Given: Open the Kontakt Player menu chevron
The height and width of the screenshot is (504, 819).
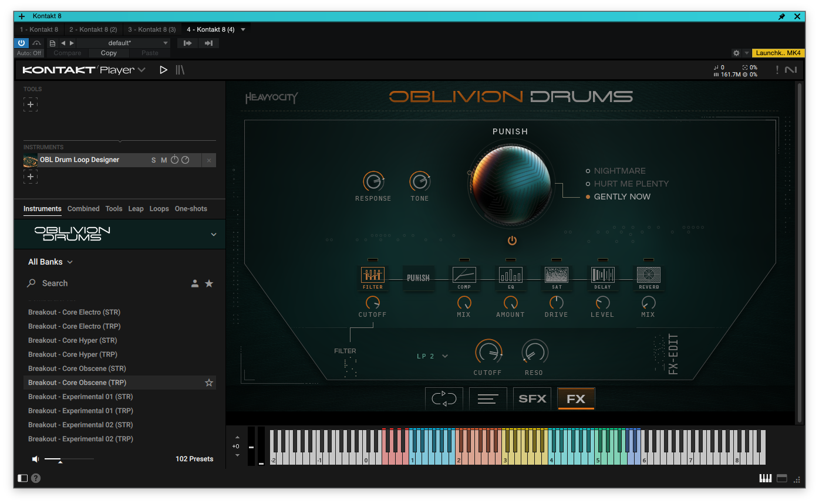Looking at the screenshot, I should 141,70.
